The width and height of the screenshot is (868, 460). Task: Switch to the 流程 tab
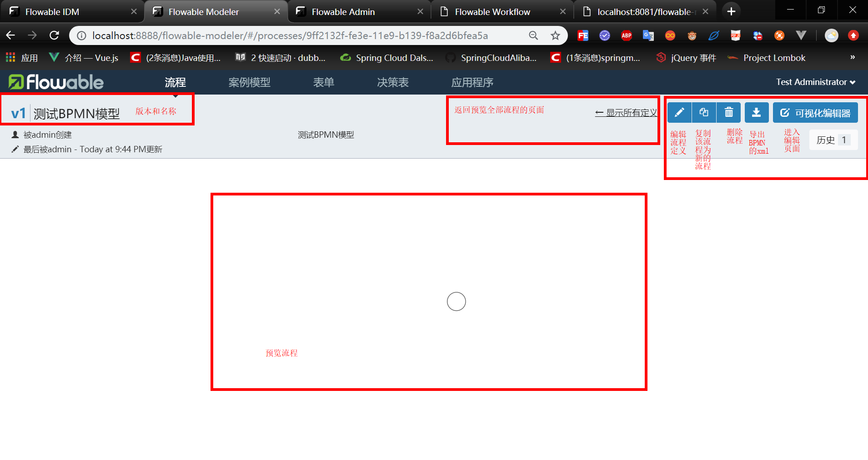[x=175, y=82]
